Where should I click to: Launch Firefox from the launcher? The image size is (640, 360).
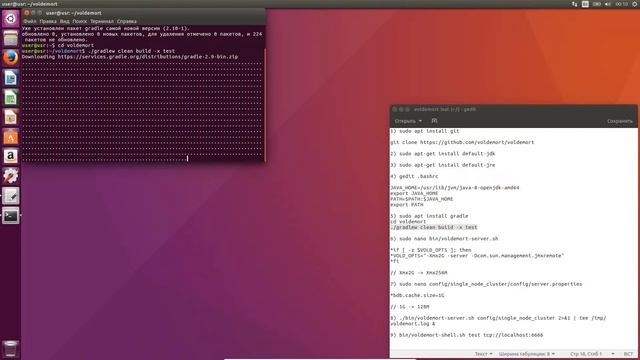pos(11,58)
